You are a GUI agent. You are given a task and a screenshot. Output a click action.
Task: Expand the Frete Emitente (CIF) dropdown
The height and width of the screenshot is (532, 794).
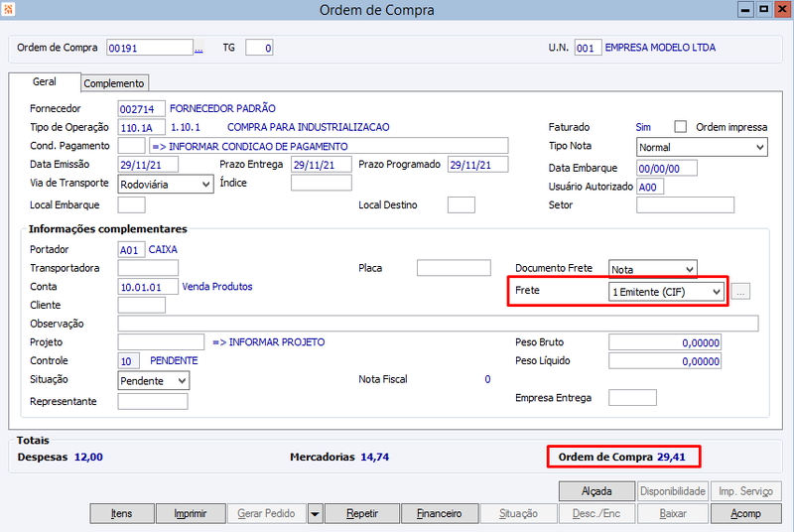pyautogui.click(x=666, y=292)
